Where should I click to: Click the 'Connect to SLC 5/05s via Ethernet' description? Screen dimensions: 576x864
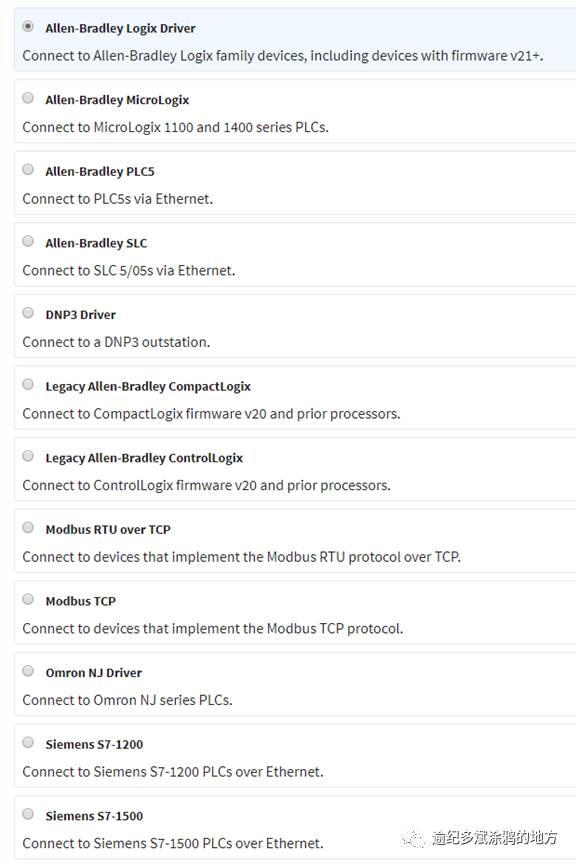(129, 271)
